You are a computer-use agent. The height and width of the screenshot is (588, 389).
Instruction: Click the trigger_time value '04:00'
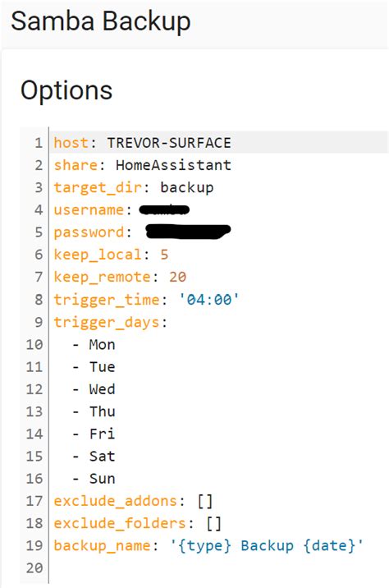[208, 300]
